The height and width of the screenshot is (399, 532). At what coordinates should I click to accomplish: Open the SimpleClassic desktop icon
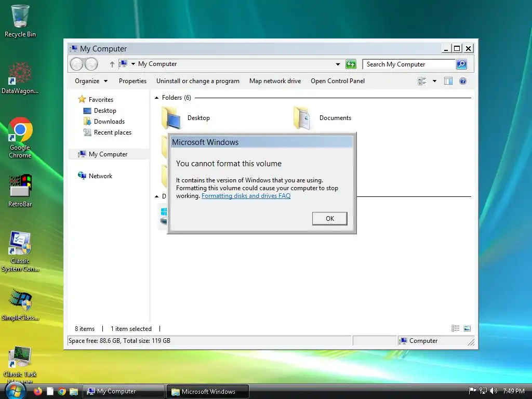(20, 304)
